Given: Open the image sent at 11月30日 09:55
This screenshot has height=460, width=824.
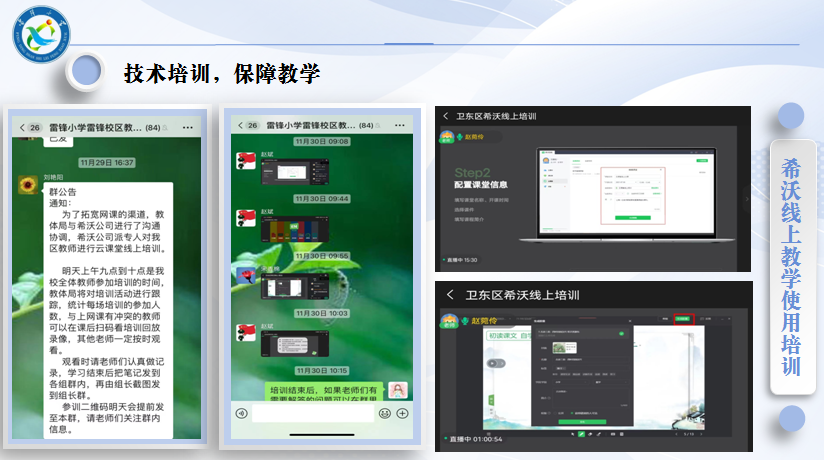Looking at the screenshot, I should (x=296, y=287).
